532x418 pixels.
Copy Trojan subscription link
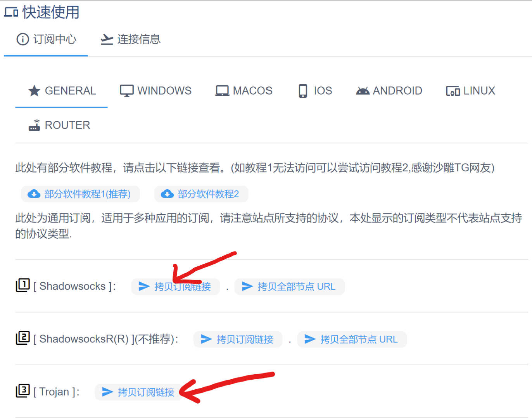pos(139,392)
